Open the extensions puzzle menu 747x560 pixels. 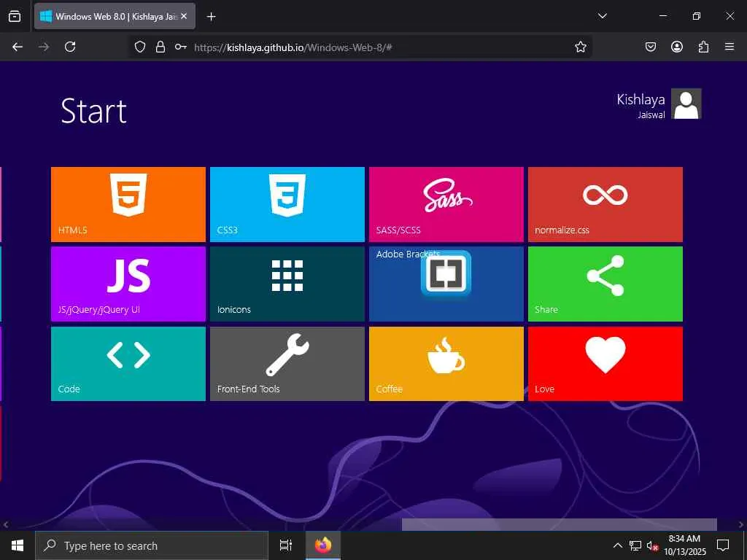pyautogui.click(x=703, y=47)
